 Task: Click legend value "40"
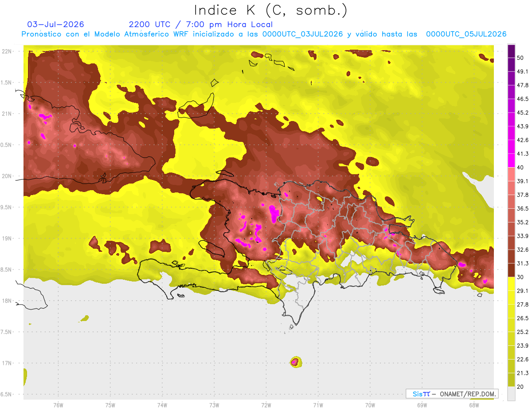tap(520, 168)
